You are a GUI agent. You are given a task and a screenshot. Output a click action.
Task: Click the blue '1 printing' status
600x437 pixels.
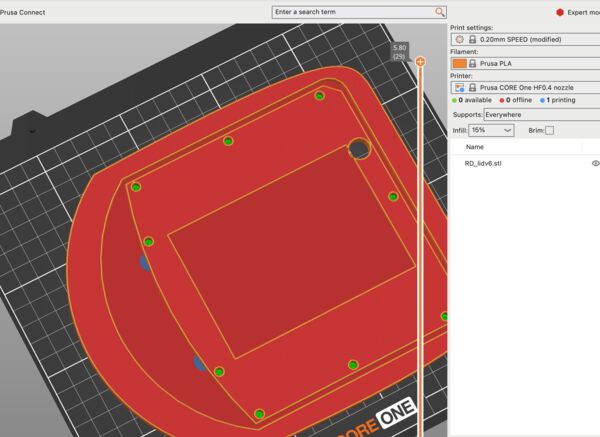(x=558, y=100)
